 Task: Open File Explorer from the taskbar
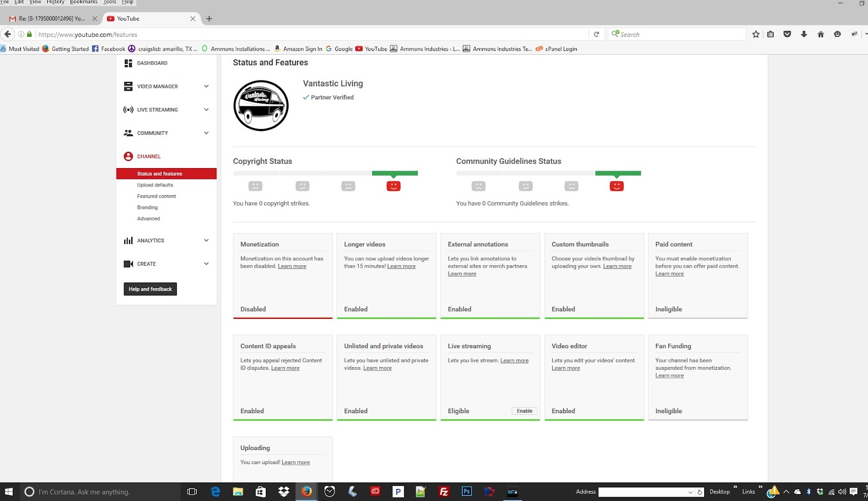point(238,492)
